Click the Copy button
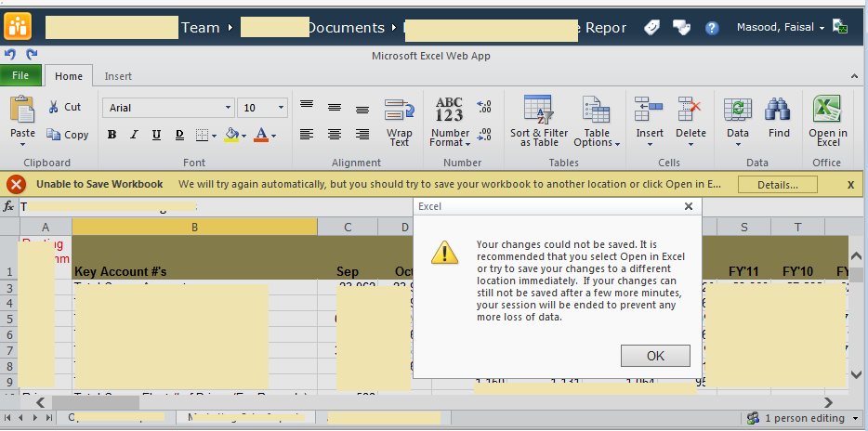The width and height of the screenshot is (868, 431). pos(67,135)
